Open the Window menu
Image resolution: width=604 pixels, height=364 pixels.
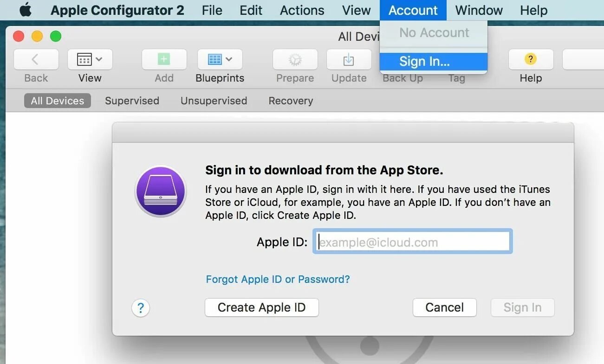pyautogui.click(x=479, y=10)
